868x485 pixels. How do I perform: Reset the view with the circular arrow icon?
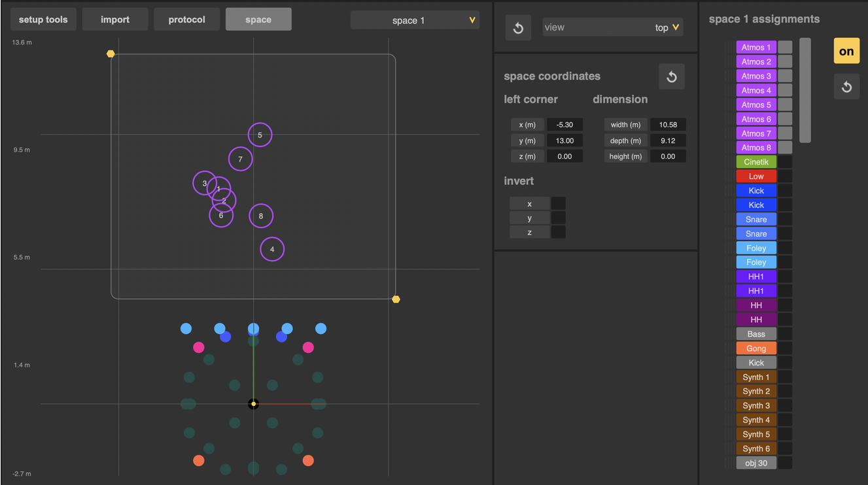[518, 28]
